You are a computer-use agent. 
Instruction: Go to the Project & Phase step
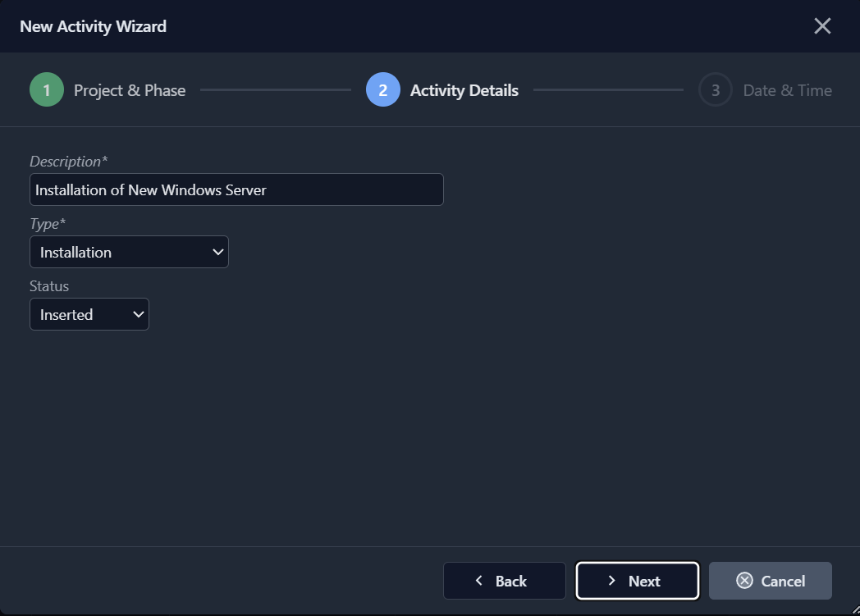click(x=128, y=89)
